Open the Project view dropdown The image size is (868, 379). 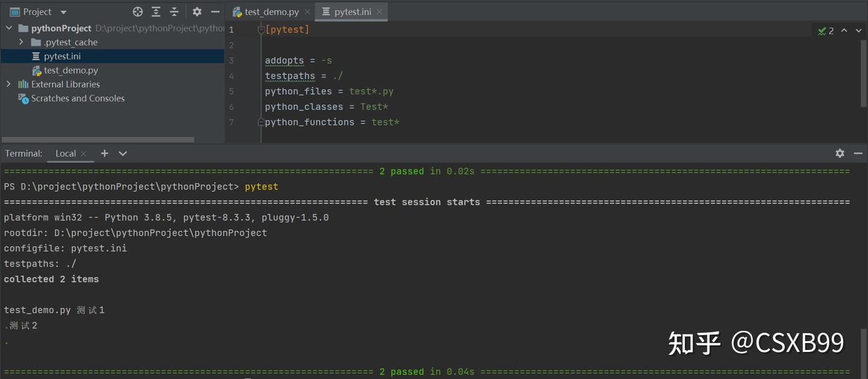coord(64,11)
